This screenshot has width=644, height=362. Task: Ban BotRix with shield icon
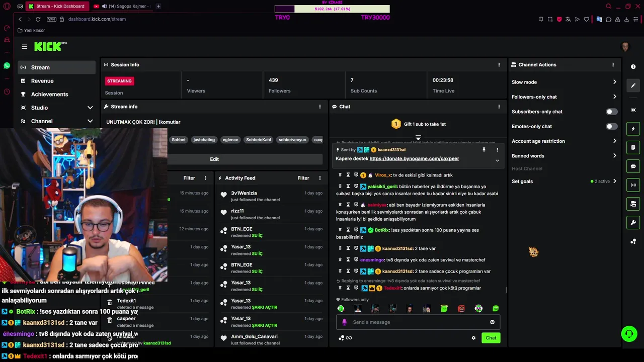click(x=356, y=230)
